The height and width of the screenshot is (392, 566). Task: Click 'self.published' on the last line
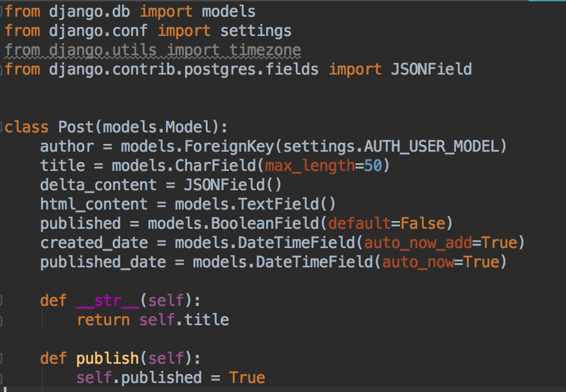(139, 377)
